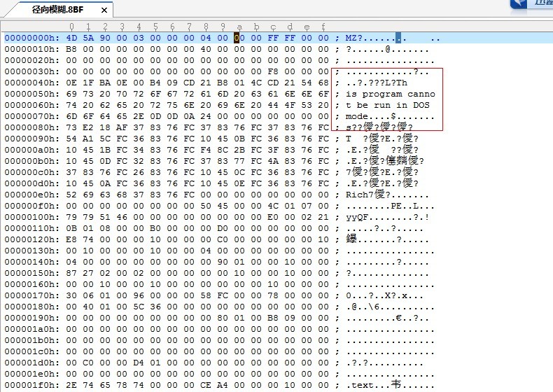Click offset 000001c0h row label
This screenshot has width=553, height=392.
pos(32,352)
